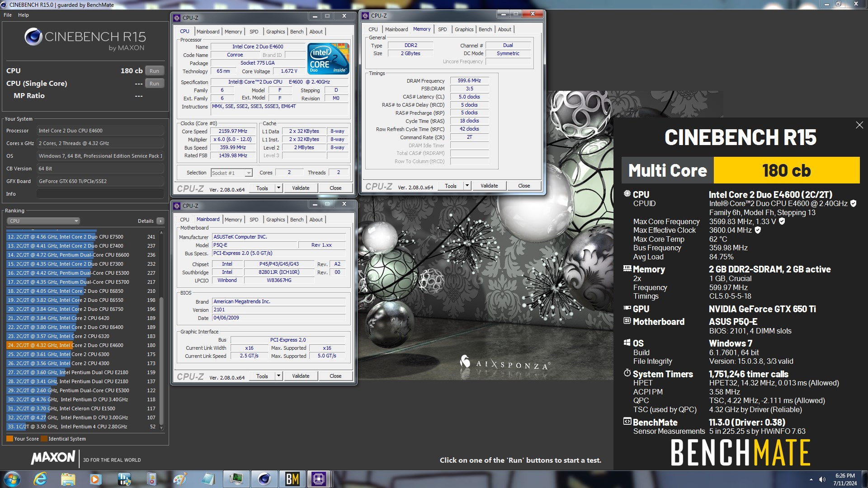The height and width of the screenshot is (488, 868).
Task: Run the CPU Single Core test
Action: (x=154, y=84)
